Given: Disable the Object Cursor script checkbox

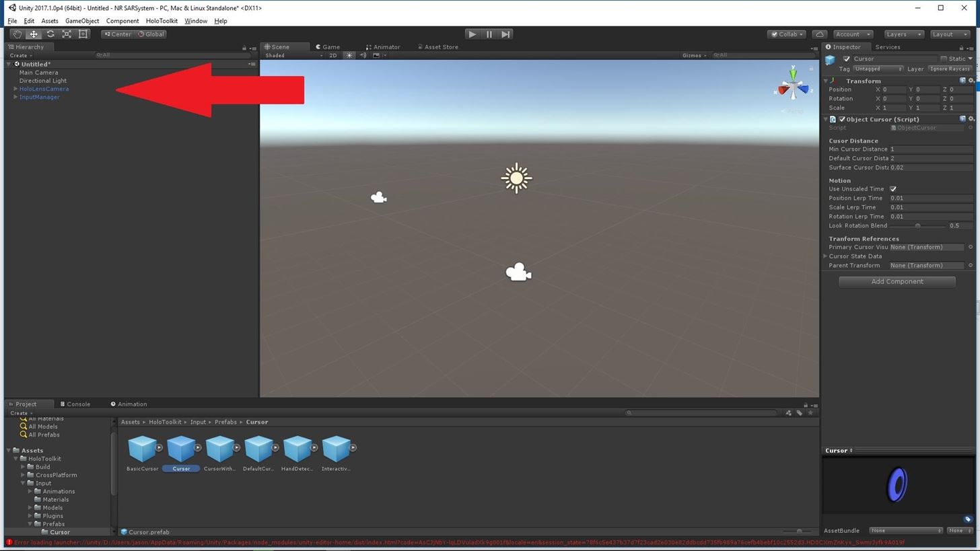Looking at the screenshot, I should coord(841,119).
